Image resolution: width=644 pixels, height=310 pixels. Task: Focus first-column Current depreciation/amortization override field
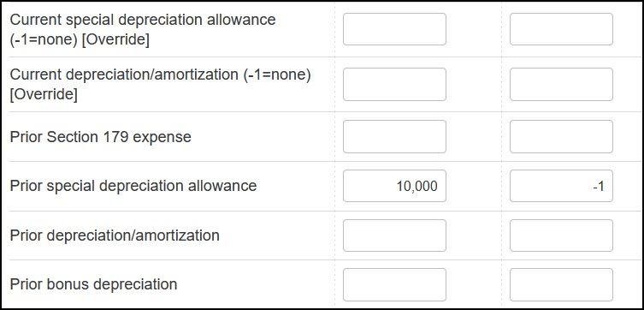pyautogui.click(x=394, y=84)
